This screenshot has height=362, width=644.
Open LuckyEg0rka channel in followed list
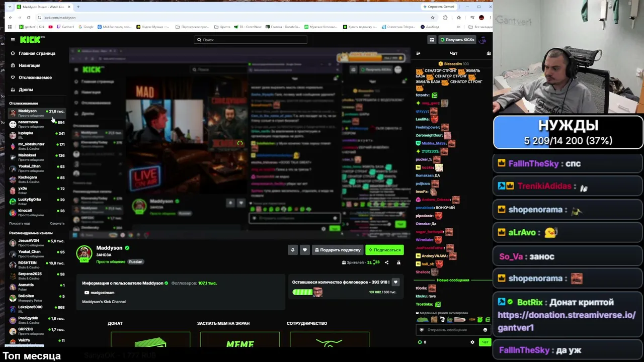click(37, 202)
